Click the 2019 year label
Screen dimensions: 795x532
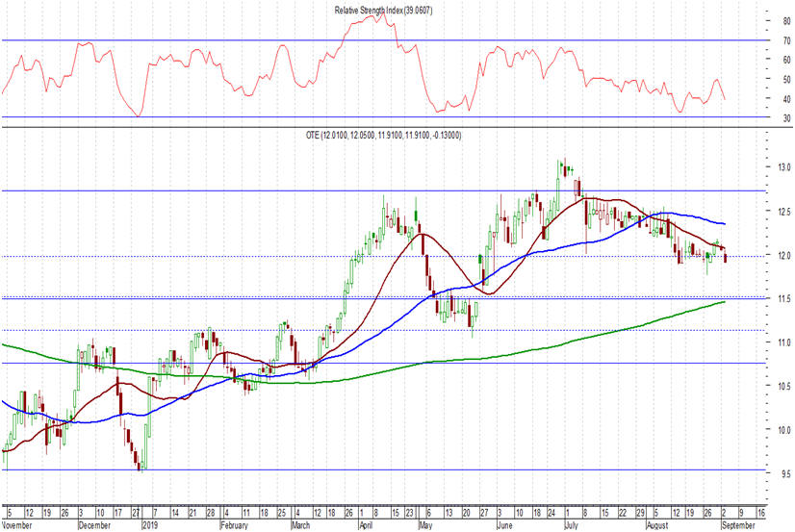150,525
